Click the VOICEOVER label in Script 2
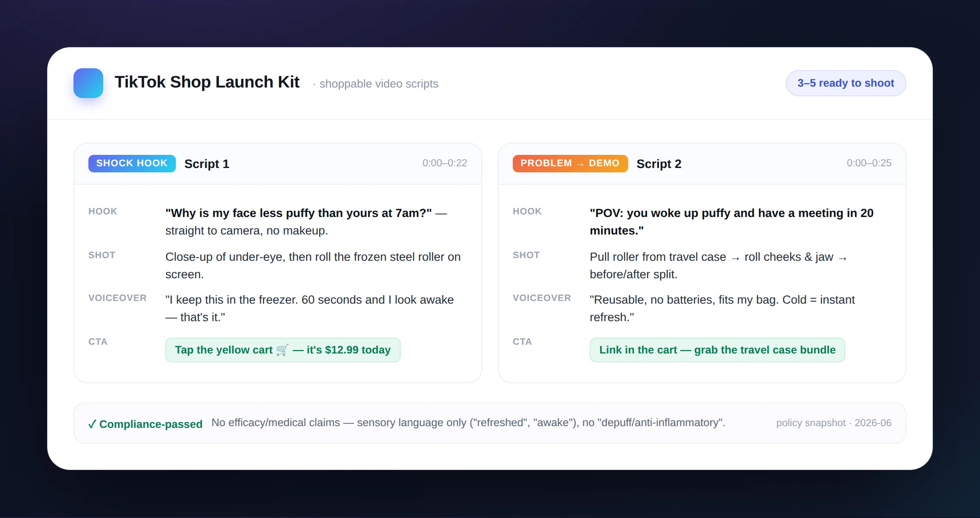 point(542,298)
